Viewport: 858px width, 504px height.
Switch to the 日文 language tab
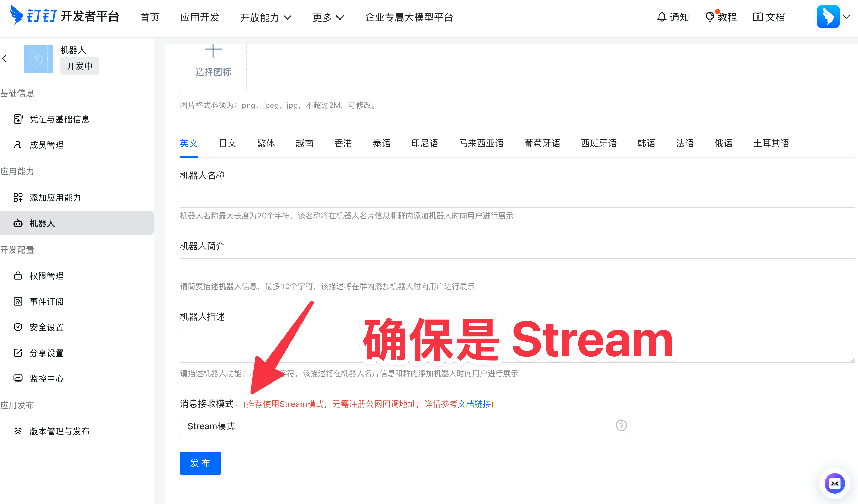[x=227, y=143]
